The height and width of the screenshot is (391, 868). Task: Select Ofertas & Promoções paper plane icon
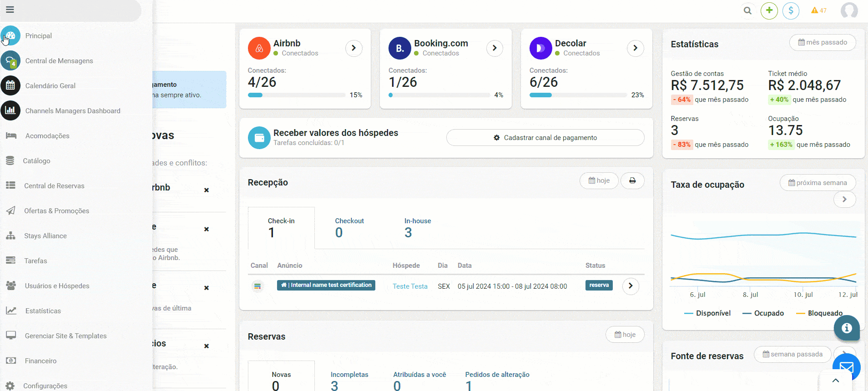(10, 211)
